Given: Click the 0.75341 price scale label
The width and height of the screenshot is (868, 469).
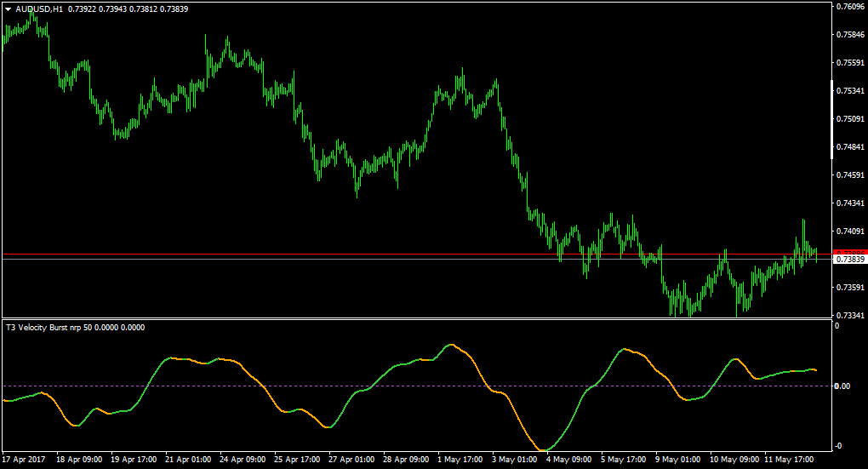Looking at the screenshot, I should pyautogui.click(x=850, y=90).
